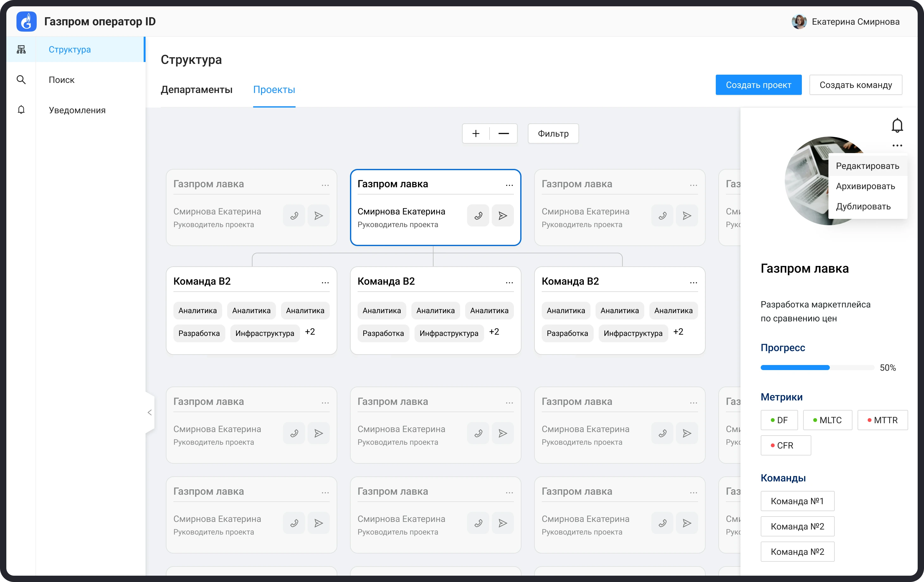Screen dimensions: 924x582
Task: Select the Проекты tab
Action: [274, 90]
